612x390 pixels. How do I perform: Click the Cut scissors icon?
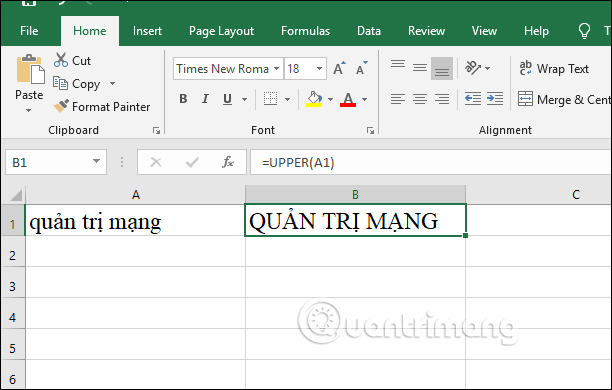pyautogui.click(x=61, y=60)
